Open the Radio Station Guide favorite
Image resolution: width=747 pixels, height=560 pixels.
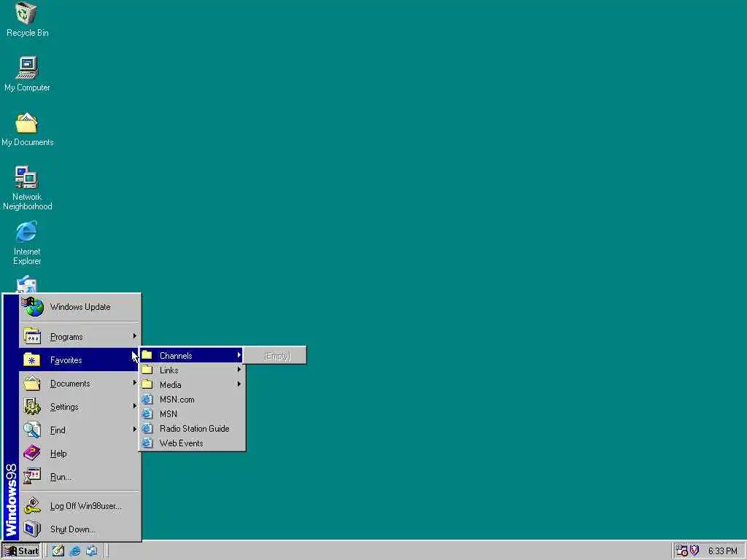pyautogui.click(x=192, y=429)
